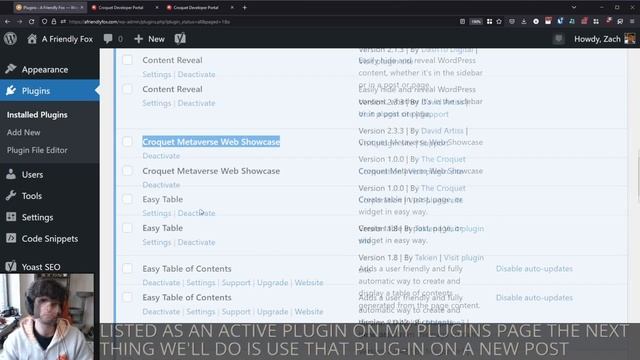Click the Yoast icon in admin bar

point(180,39)
